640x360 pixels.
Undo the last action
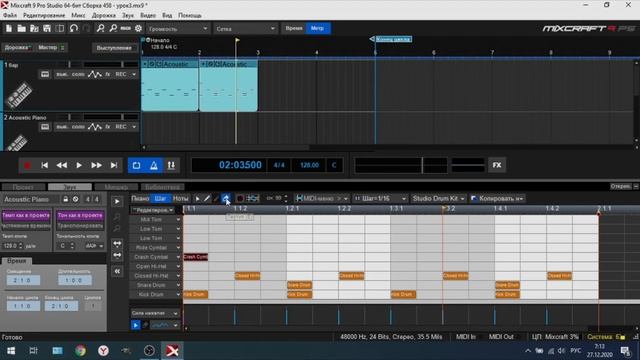[x=73, y=28]
